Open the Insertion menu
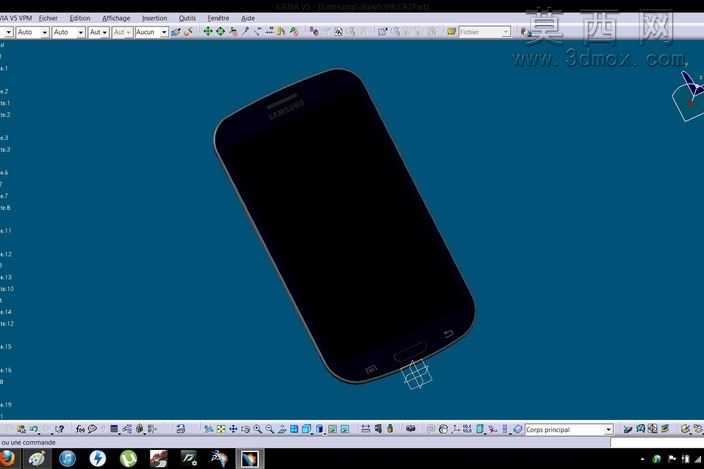Screen dimensions: 704x469 pyautogui.click(x=154, y=18)
